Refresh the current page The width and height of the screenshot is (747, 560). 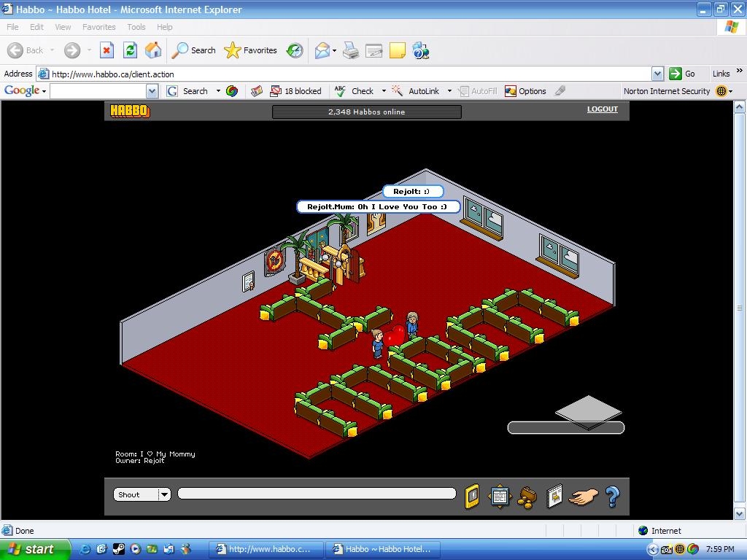click(x=130, y=50)
